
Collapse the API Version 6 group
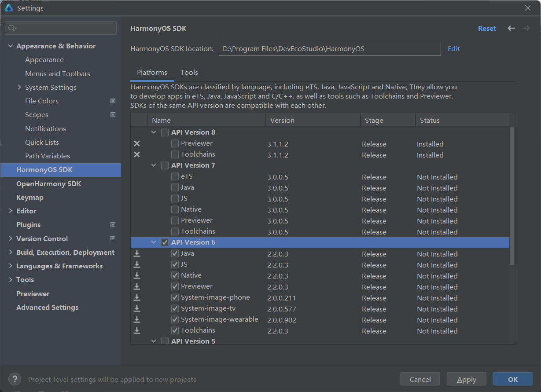pos(154,242)
